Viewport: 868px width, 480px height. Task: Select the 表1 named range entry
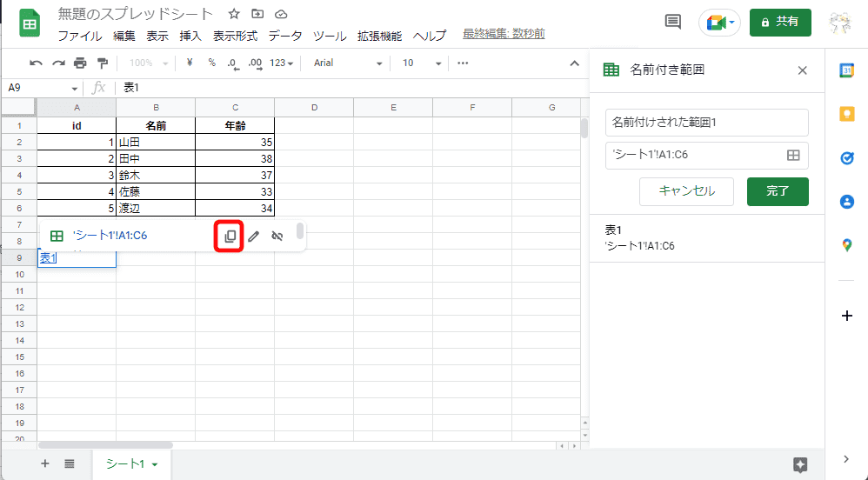707,238
